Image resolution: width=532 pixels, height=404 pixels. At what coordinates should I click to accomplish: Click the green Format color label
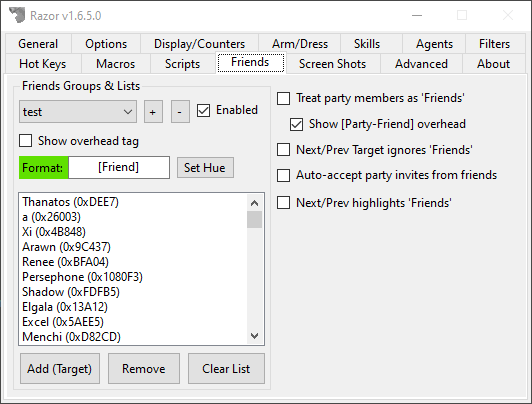click(43, 168)
